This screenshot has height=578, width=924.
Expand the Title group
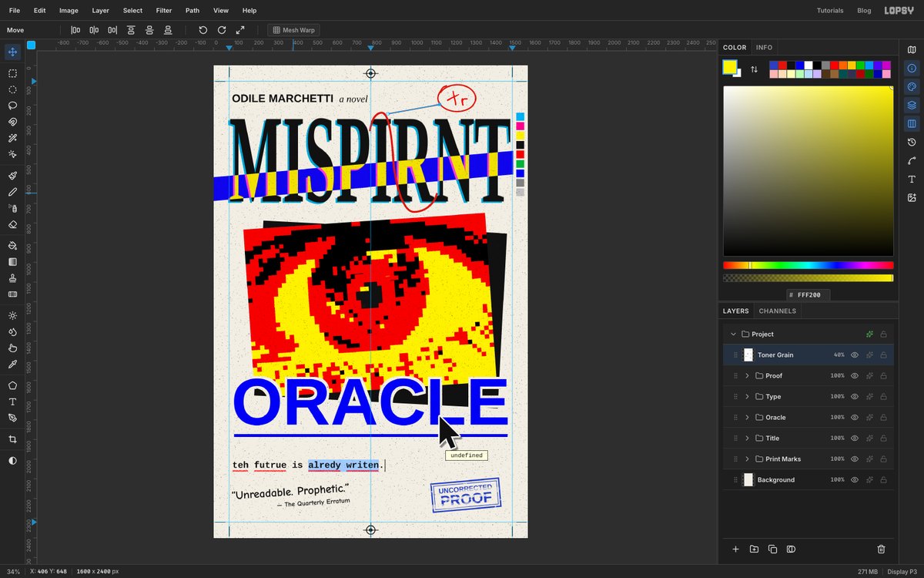click(x=747, y=439)
